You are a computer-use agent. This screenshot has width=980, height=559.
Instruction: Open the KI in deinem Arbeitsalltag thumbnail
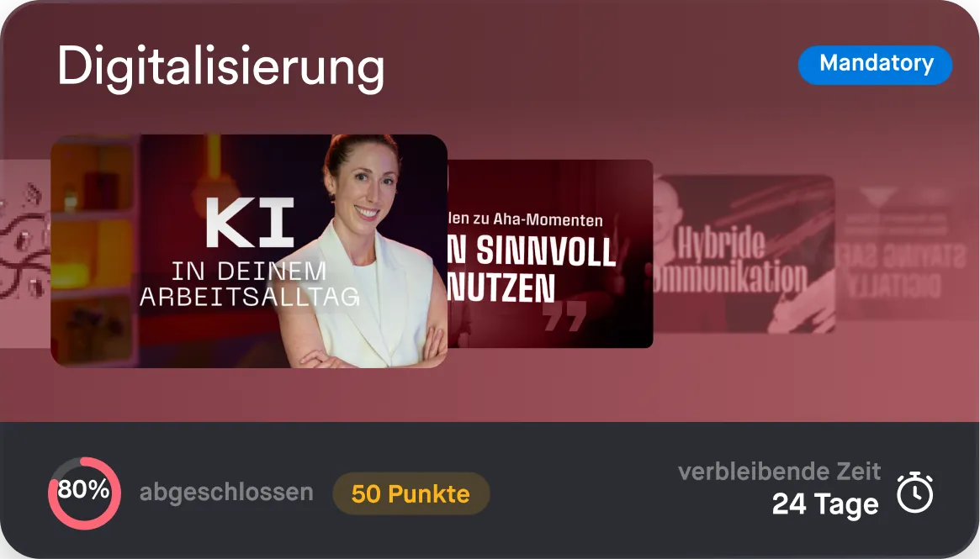[x=249, y=250]
